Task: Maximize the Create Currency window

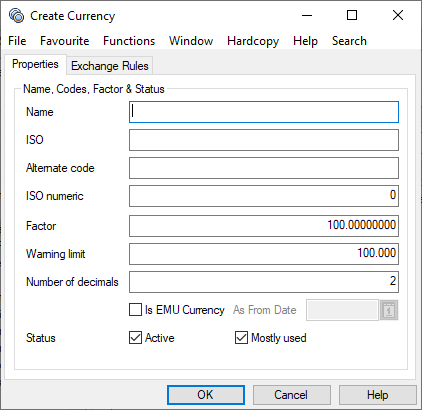Action: pos(352,15)
